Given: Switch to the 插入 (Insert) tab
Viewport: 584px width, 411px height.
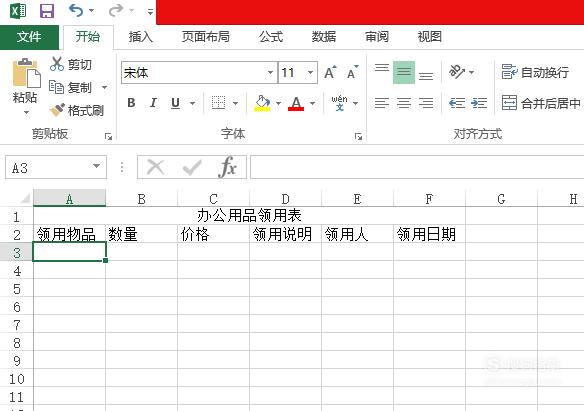Looking at the screenshot, I should 141,37.
